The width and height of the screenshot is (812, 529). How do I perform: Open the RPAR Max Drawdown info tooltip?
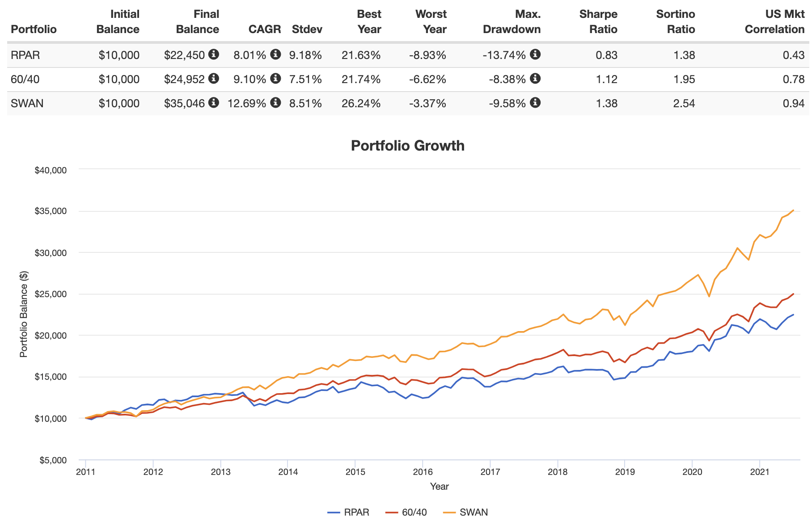click(536, 55)
